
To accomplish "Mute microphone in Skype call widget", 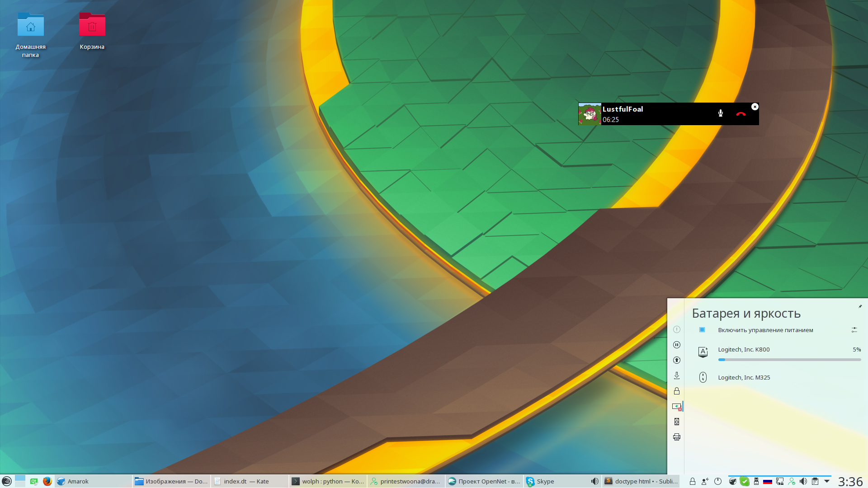I will pos(721,113).
